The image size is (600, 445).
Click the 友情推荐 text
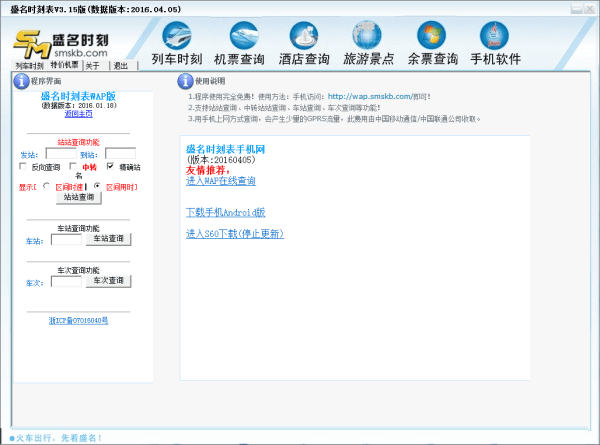(x=208, y=170)
